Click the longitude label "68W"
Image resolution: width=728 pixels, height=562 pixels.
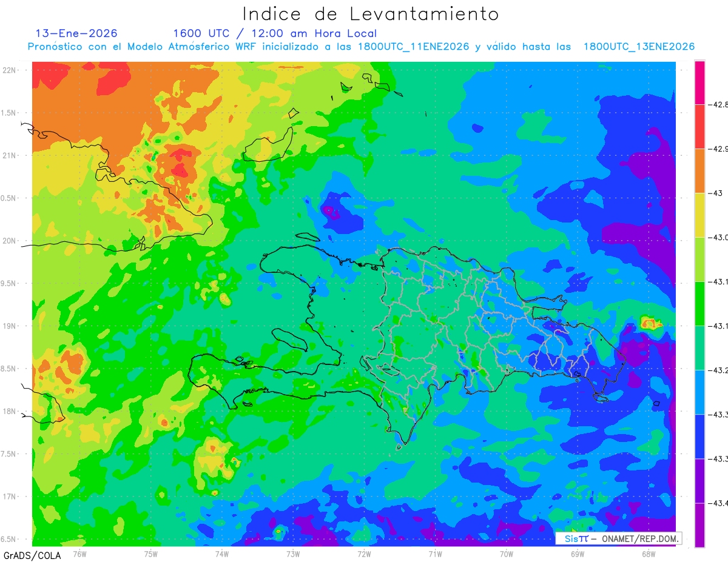649,553
